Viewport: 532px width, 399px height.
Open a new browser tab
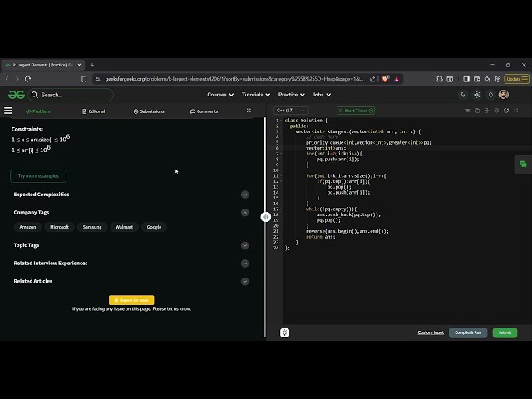pyautogui.click(x=92, y=65)
